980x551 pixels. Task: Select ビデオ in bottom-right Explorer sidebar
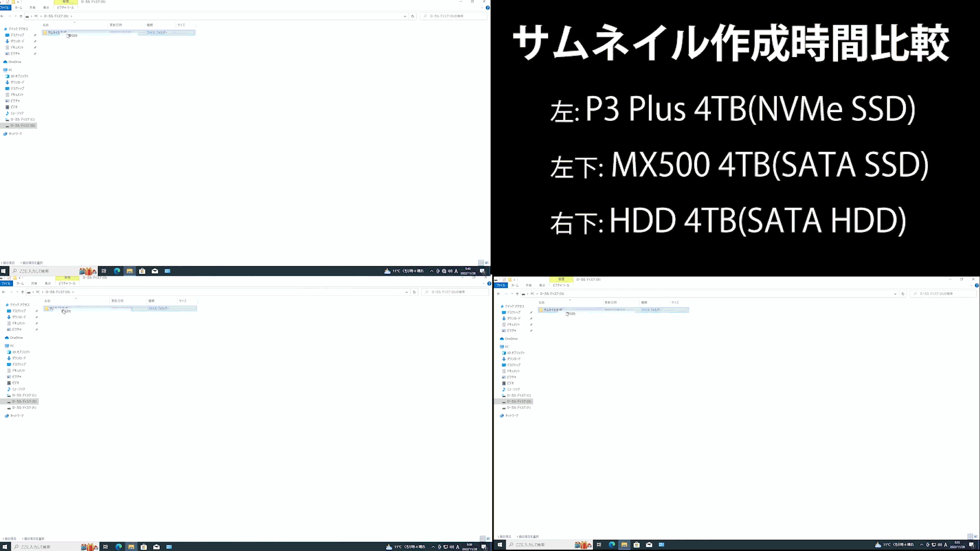[508, 383]
